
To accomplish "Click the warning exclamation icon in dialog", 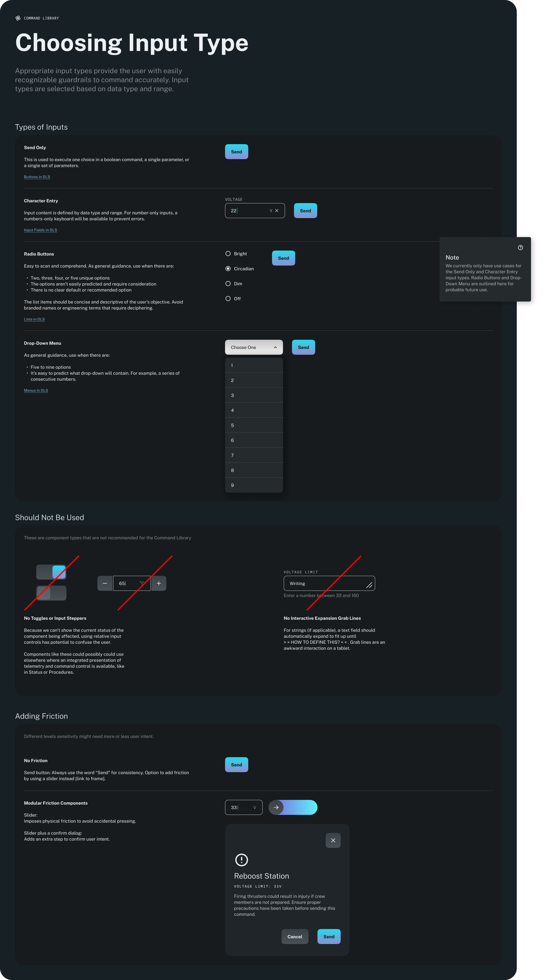I will point(242,859).
